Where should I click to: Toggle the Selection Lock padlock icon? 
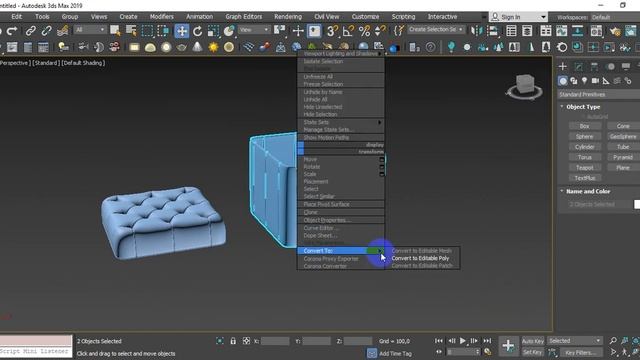(233, 341)
